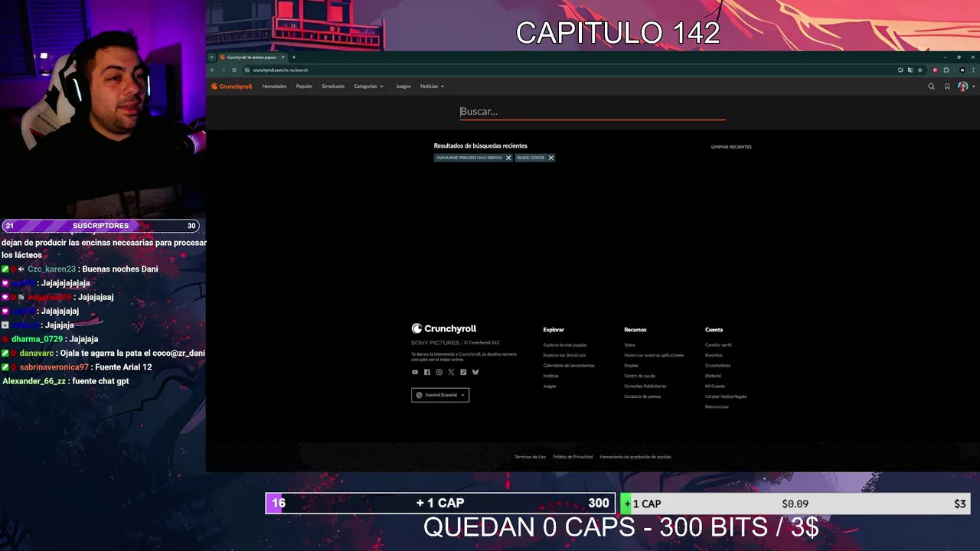Open Consultas Publicitarias footer link
The image size is (980, 551).
click(x=645, y=386)
